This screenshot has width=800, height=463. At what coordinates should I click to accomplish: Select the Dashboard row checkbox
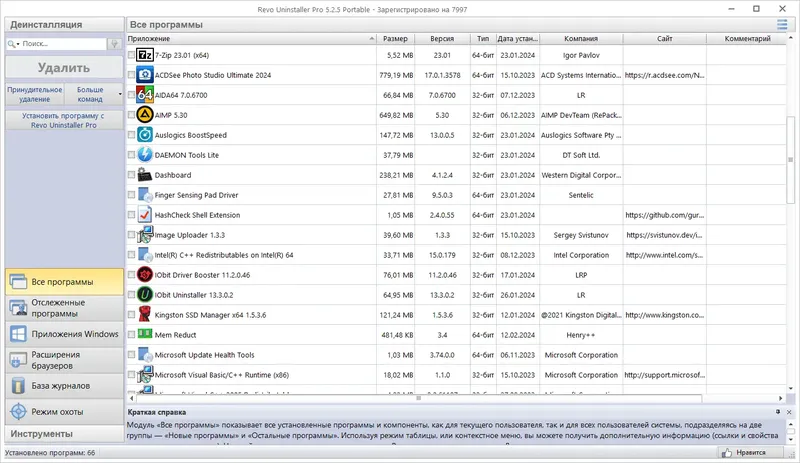pyautogui.click(x=131, y=175)
